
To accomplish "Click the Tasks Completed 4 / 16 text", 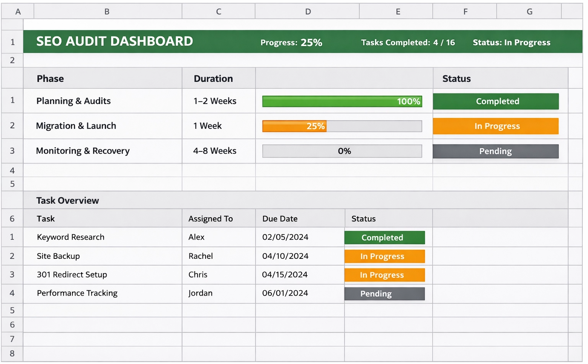I will click(x=408, y=42).
